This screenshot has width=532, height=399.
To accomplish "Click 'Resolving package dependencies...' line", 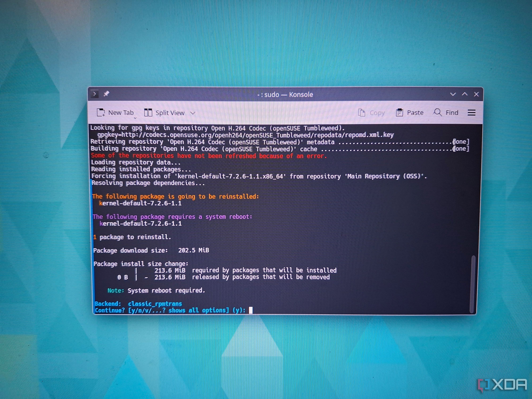I will 148,183.
